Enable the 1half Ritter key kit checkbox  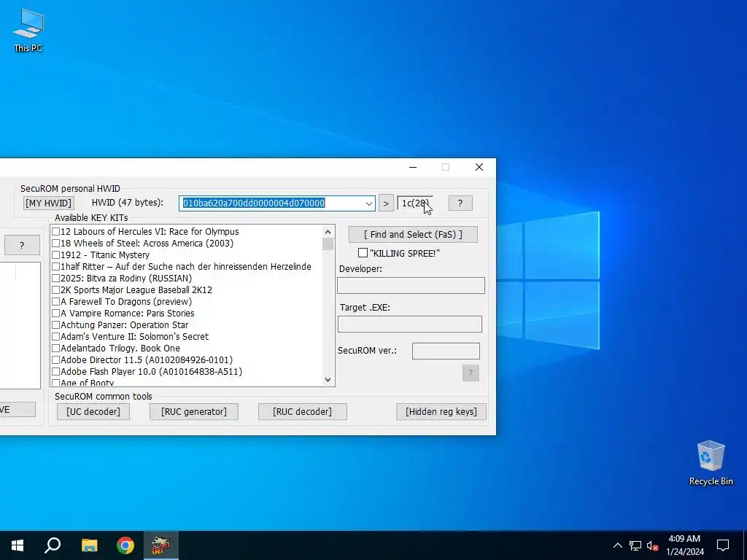click(x=55, y=267)
